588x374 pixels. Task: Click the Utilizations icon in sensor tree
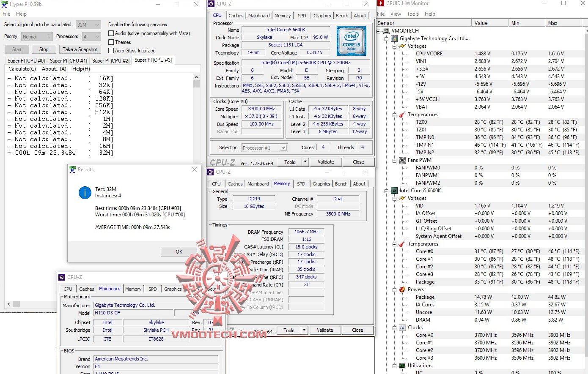coord(402,366)
